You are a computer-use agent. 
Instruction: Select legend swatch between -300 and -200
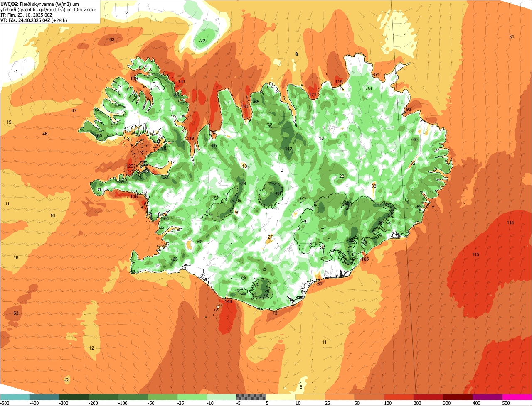coord(74,397)
